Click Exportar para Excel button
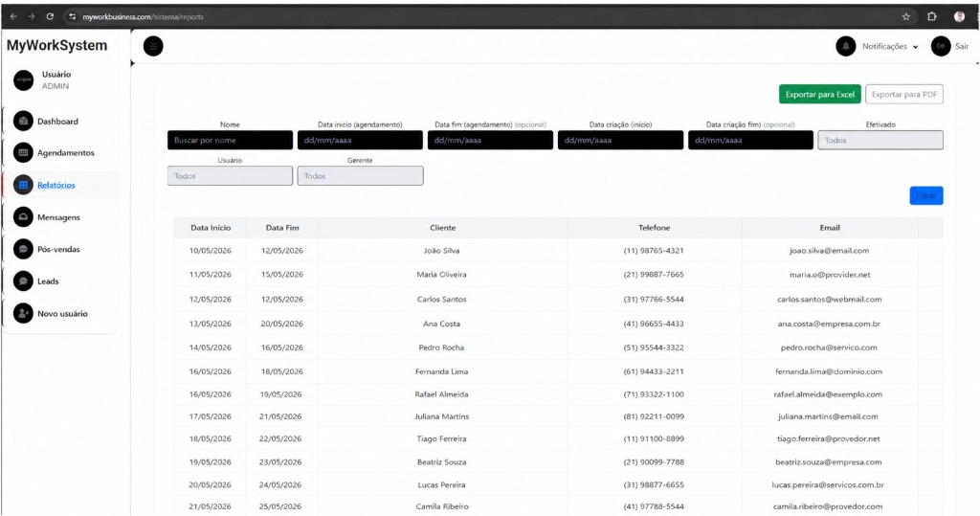Screen dimensions: 980x516 tap(819, 95)
